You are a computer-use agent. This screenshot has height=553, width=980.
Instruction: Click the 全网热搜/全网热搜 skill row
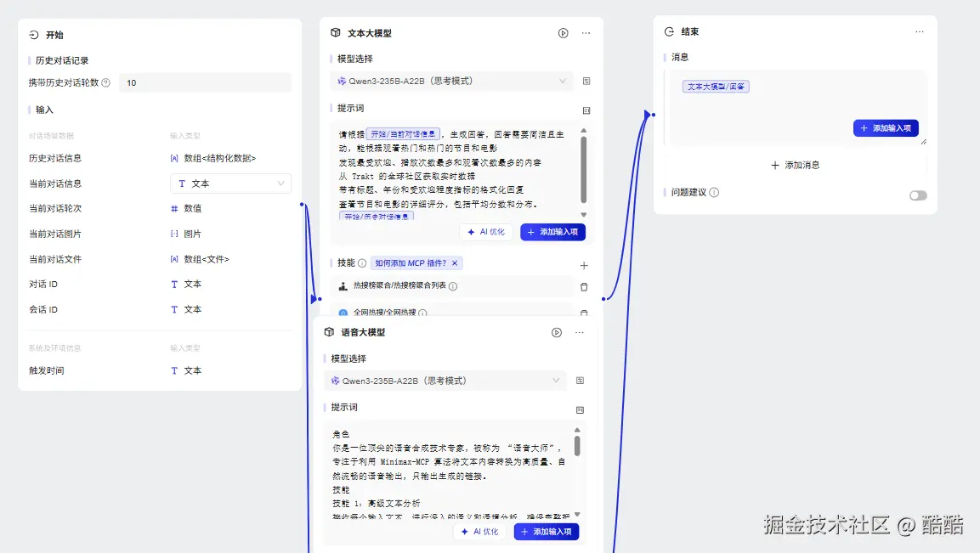(452, 312)
